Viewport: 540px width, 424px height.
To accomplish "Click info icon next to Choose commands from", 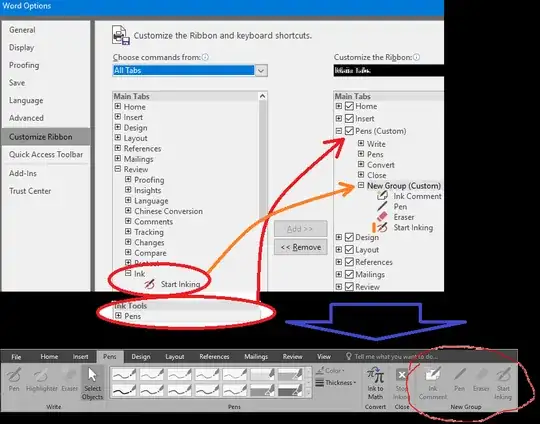I will tap(205, 57).
